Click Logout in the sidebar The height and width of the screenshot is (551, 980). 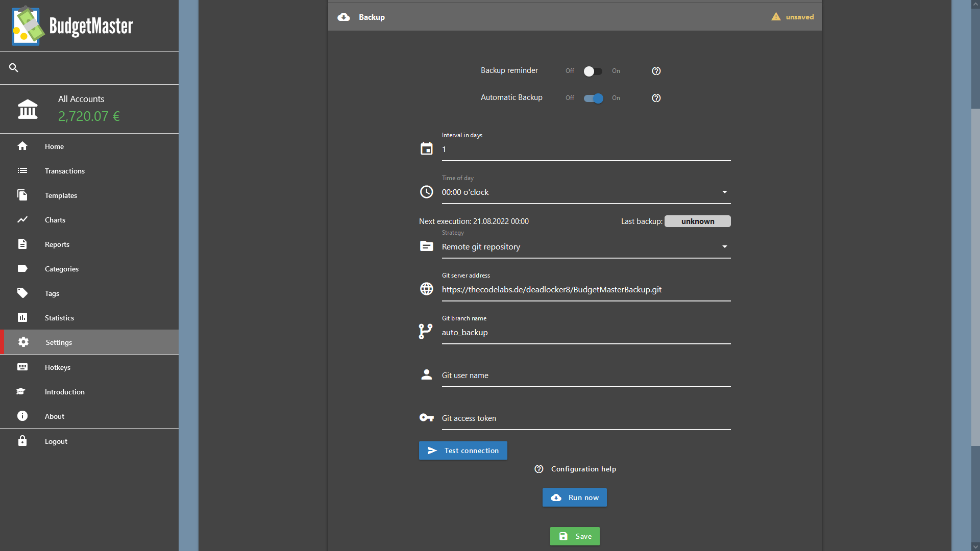(89, 441)
